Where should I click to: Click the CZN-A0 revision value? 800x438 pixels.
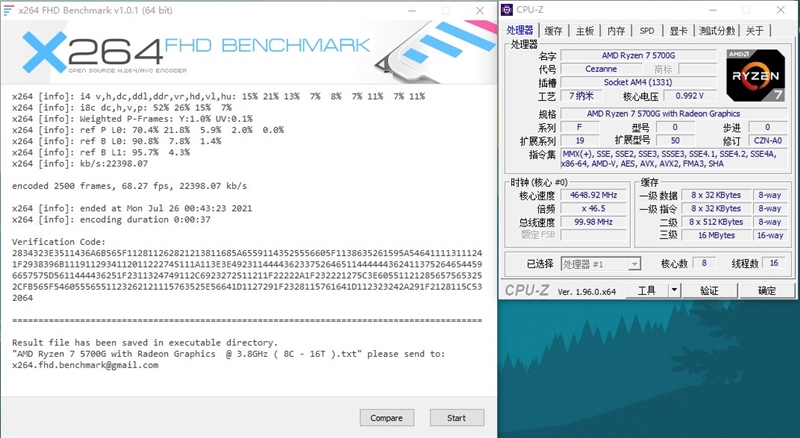click(x=768, y=140)
